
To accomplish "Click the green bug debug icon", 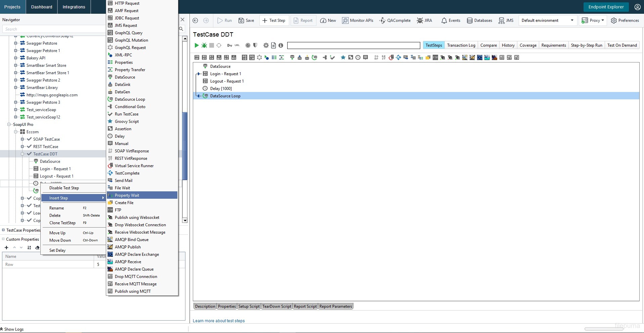I will pos(204,45).
